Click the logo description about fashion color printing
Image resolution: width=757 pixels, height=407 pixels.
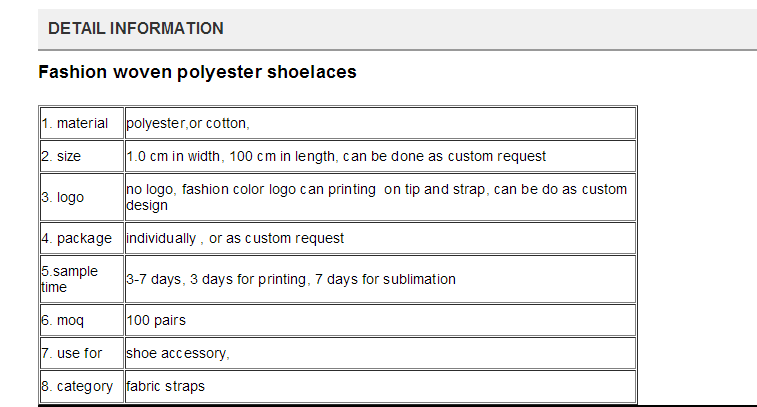tap(380, 197)
